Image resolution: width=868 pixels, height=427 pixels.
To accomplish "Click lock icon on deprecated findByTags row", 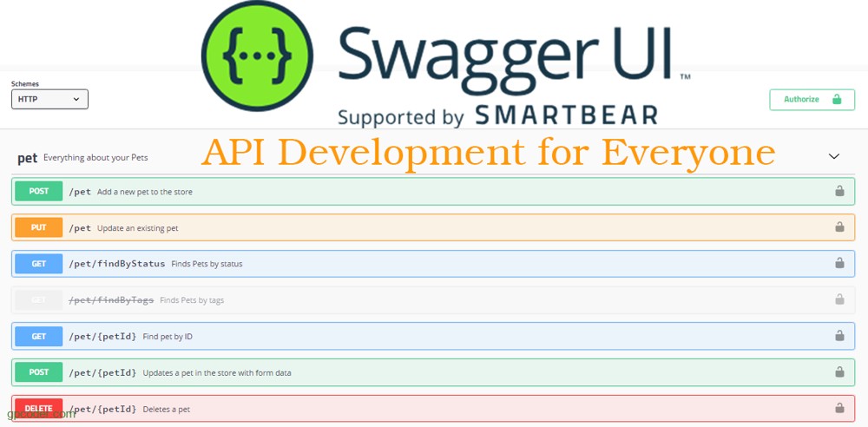I will point(839,299).
